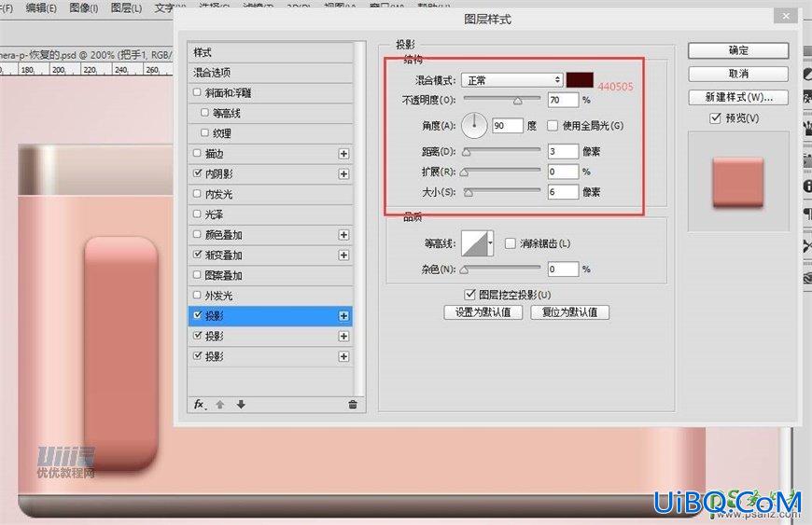Click the angle dial for 角度
Viewport: 812px width, 525px height.
pos(474,125)
